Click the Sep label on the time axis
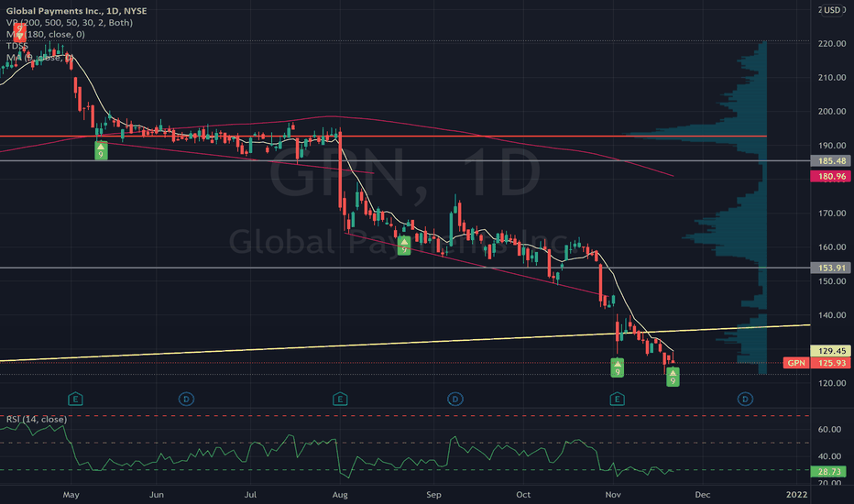This screenshot has width=854, height=504. click(433, 495)
